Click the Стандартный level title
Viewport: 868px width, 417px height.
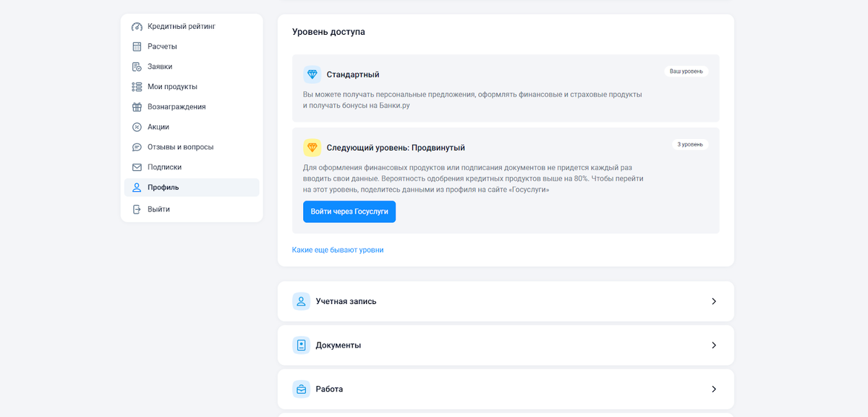[353, 75]
